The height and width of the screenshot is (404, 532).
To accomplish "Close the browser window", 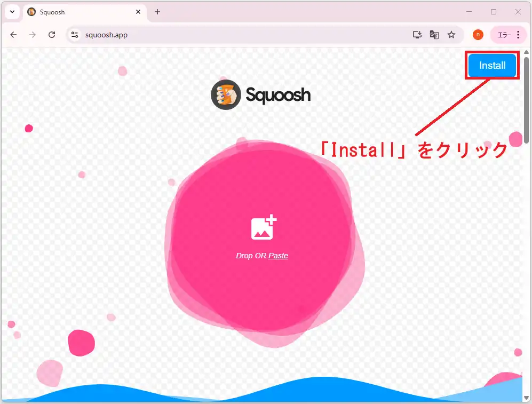I will [x=518, y=12].
